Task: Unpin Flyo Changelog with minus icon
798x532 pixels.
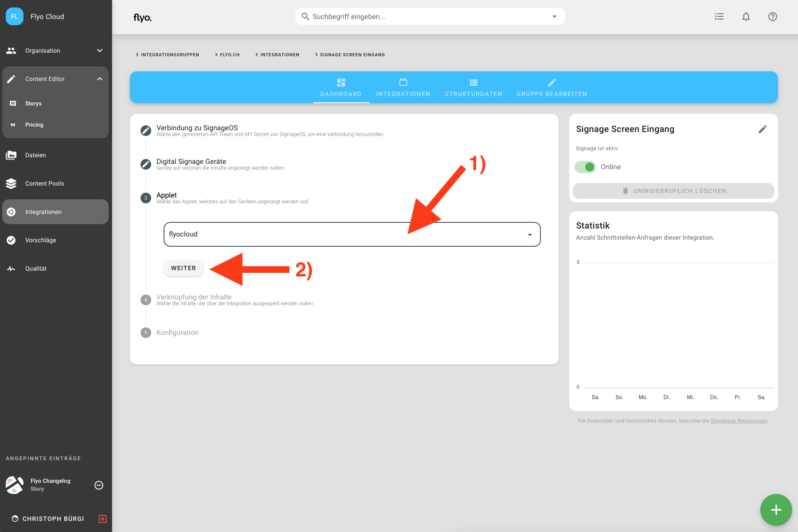Action: (x=99, y=485)
